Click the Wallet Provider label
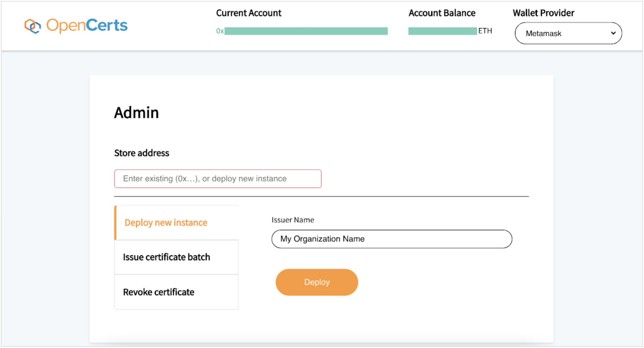This screenshot has height=348, width=644. pos(543,12)
